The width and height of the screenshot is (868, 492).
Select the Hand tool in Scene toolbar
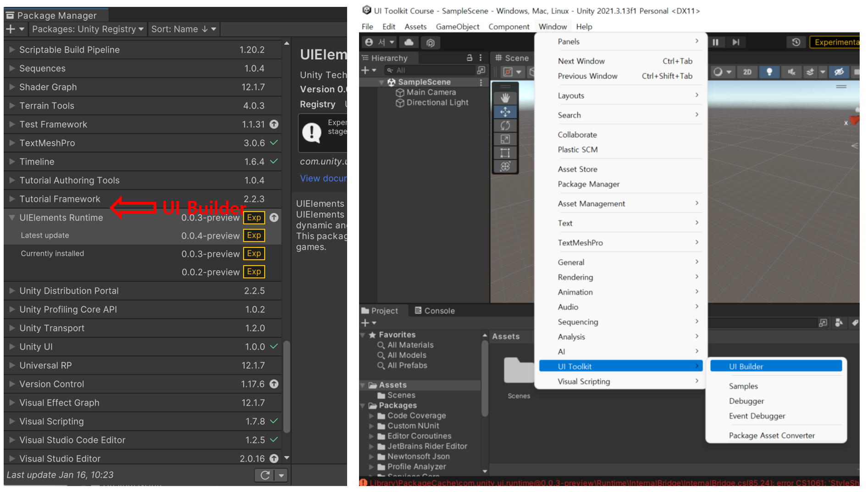pyautogui.click(x=505, y=98)
